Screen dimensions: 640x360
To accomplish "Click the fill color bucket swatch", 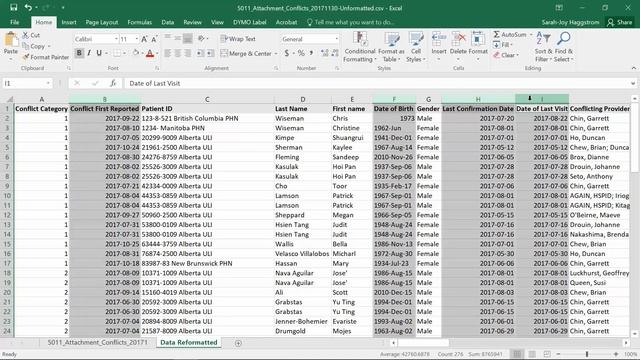I will tap(136, 53).
